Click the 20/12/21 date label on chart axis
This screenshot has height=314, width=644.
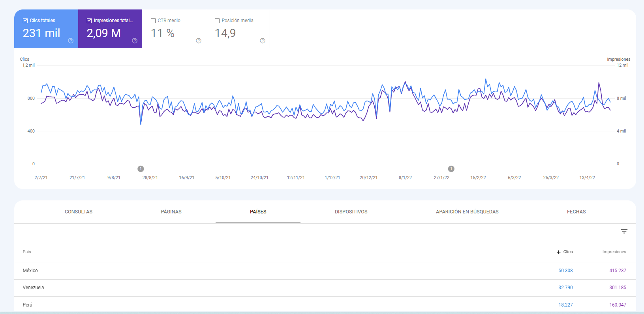click(368, 178)
